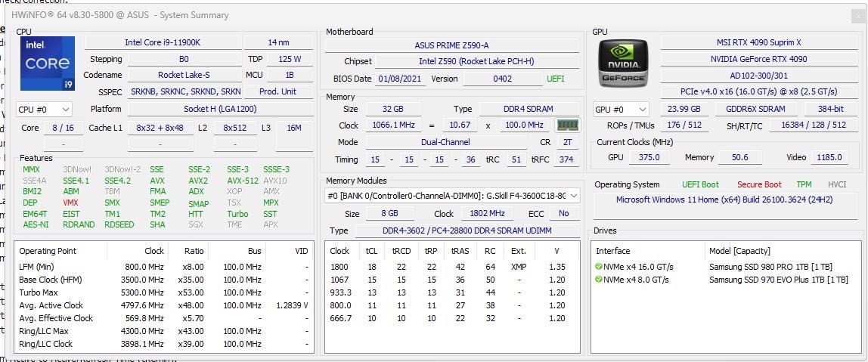
Task: Click the 933.3 clock timing row
Action: point(451,292)
